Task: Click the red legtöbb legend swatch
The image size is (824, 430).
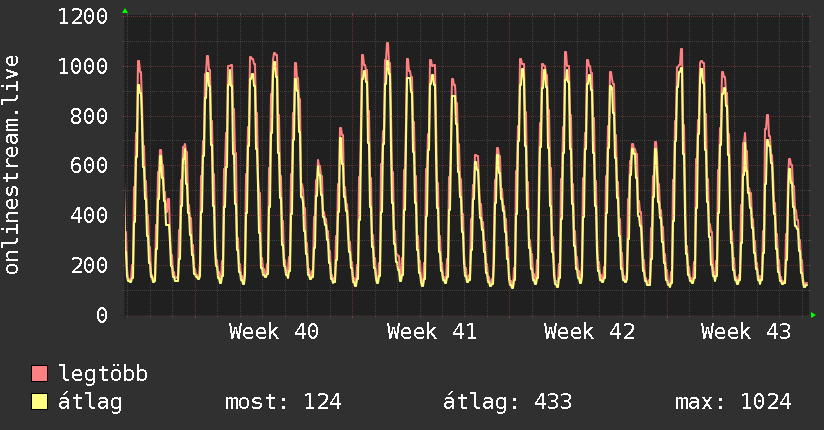Action: 40,374
